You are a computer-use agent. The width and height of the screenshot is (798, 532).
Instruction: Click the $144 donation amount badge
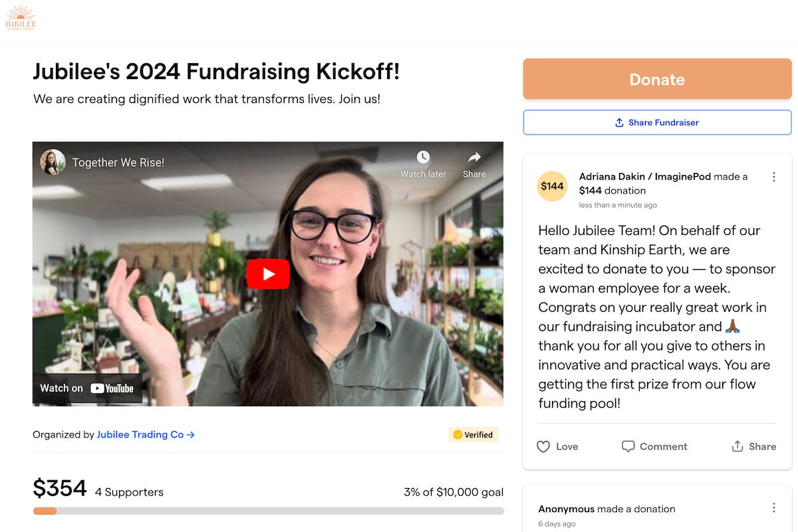coord(552,186)
